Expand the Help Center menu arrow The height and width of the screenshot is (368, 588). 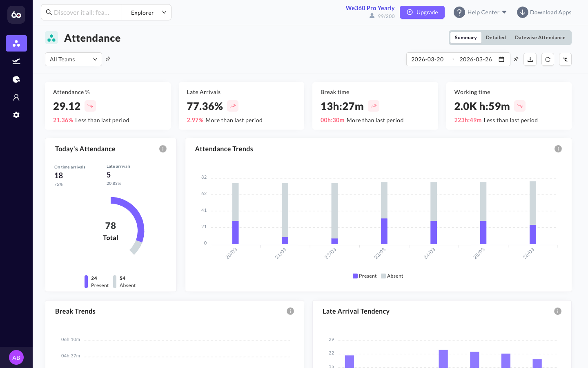pos(504,12)
